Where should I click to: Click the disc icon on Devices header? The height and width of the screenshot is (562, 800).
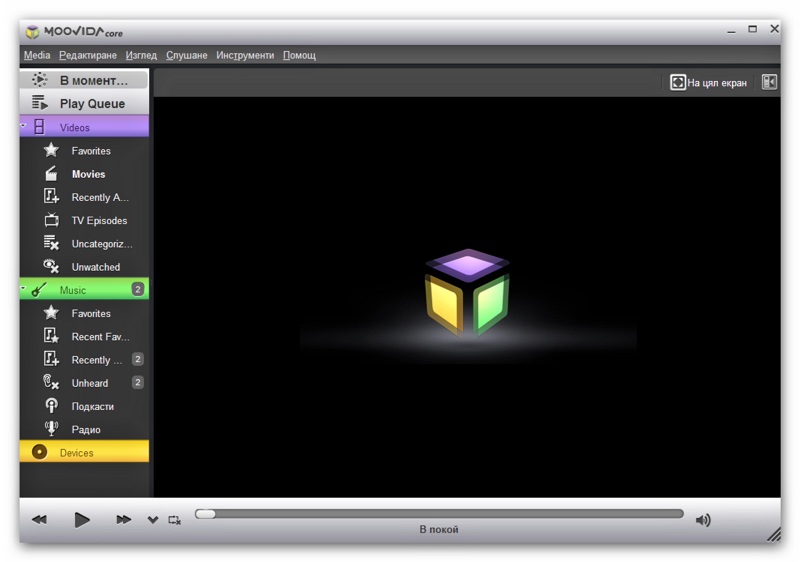39,452
